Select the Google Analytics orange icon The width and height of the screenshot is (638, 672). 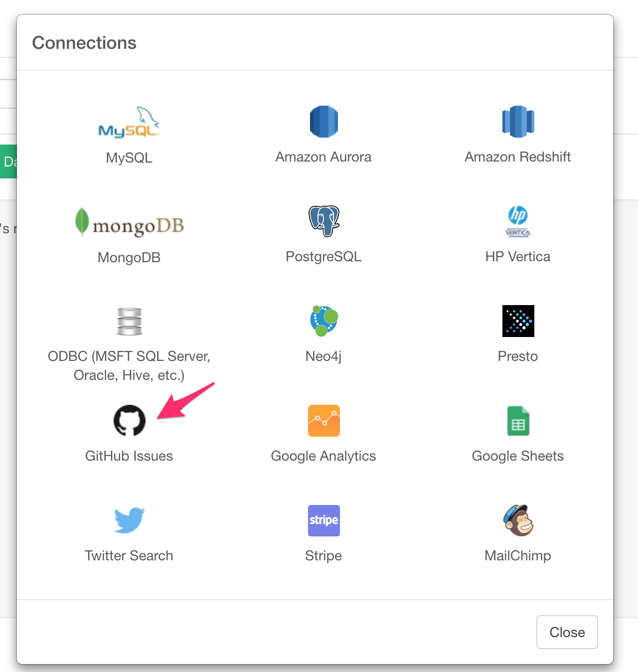324,421
